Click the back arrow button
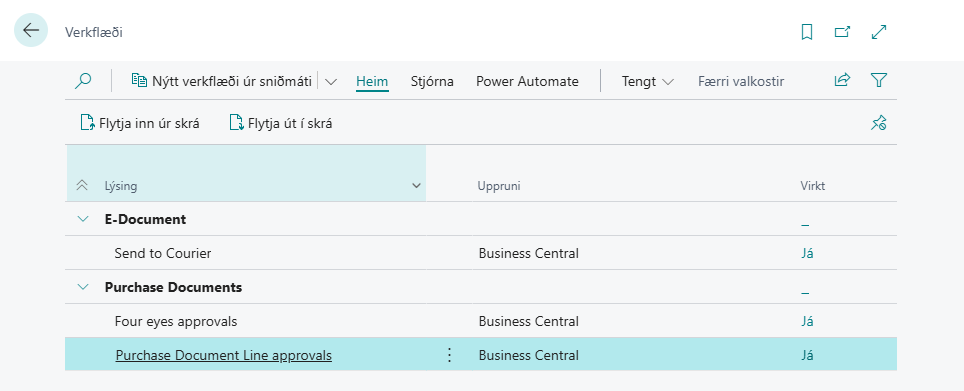Image resolution: width=964 pixels, height=391 pixels. coord(31,30)
